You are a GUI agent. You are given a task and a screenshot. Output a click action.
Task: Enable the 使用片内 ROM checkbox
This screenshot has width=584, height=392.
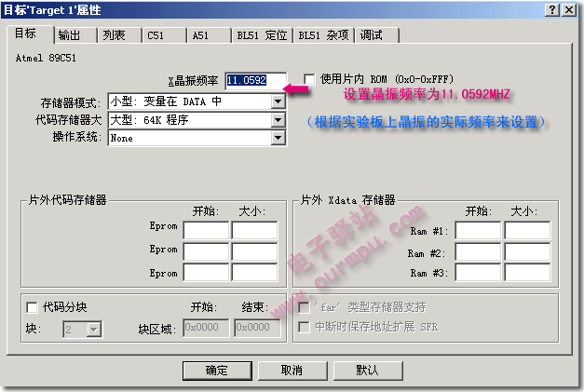pyautogui.click(x=310, y=80)
